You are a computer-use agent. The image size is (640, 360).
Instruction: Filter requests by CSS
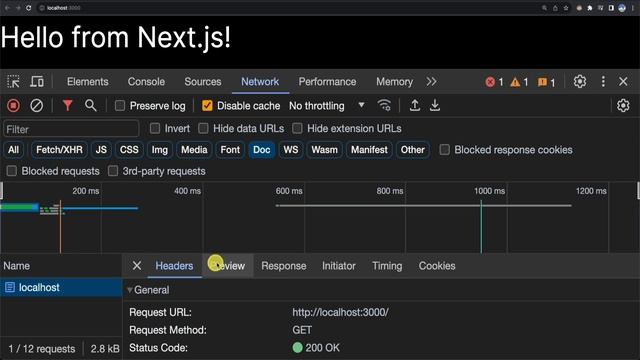[129, 150]
